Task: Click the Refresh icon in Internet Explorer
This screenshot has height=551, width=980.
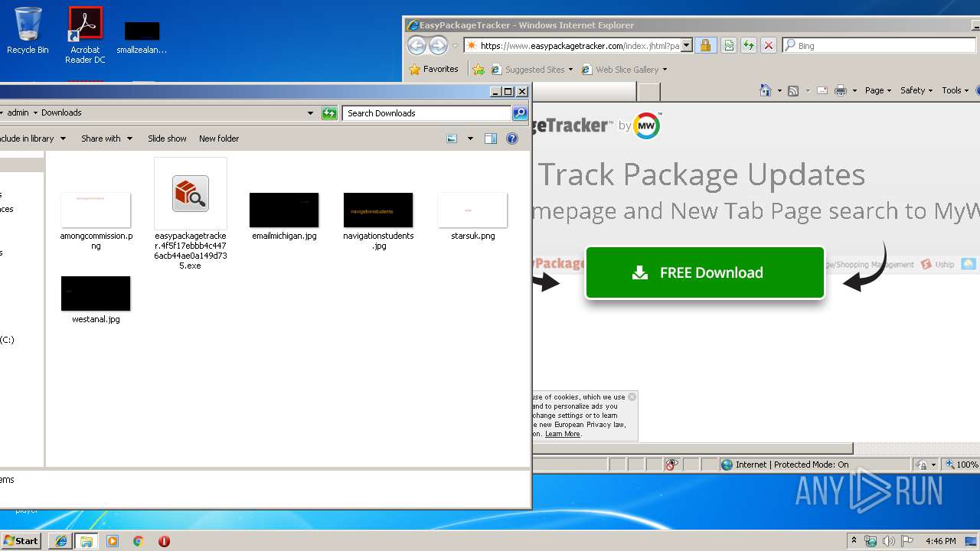Action: [749, 46]
